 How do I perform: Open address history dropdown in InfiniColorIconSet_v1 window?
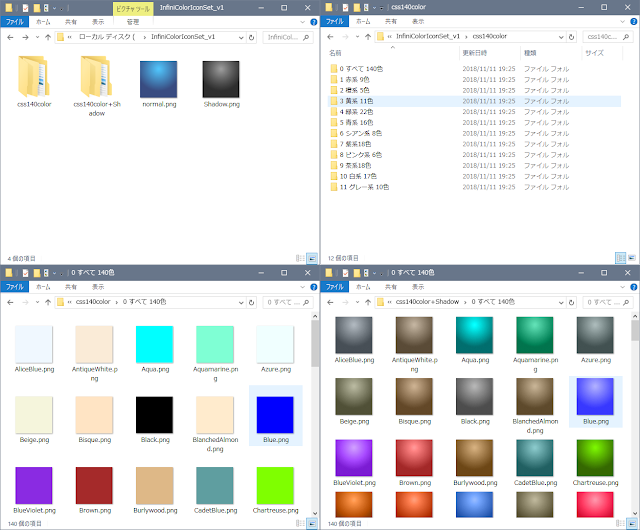241,37
